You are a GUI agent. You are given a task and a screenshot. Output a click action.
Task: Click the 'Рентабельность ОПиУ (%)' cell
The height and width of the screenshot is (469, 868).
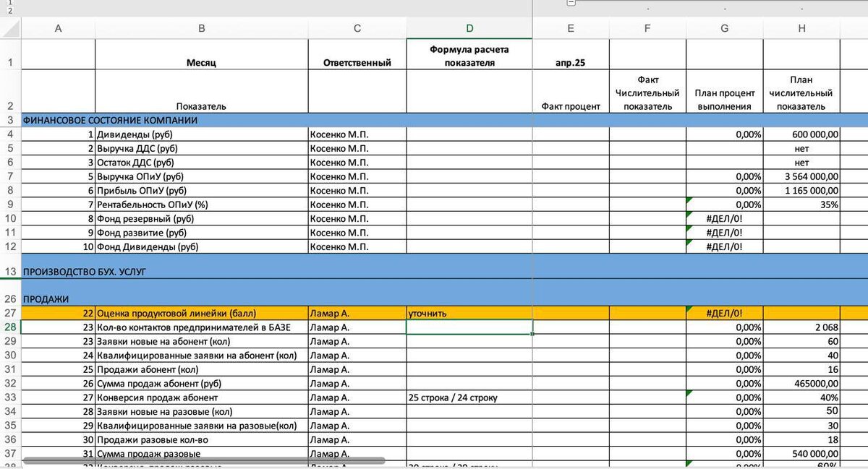(x=202, y=205)
